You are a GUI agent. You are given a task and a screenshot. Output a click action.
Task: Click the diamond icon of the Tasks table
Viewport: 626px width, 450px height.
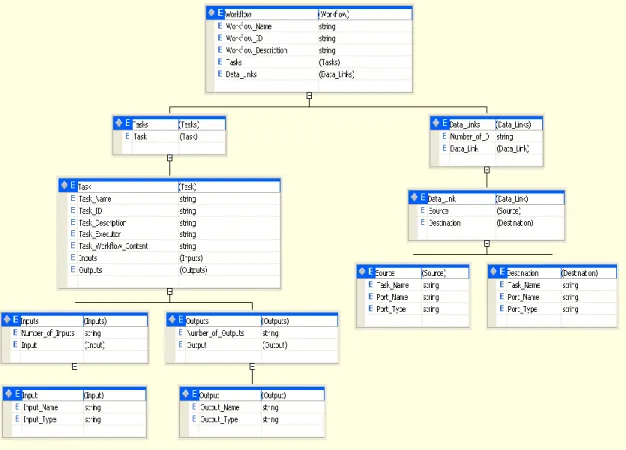[119, 123]
